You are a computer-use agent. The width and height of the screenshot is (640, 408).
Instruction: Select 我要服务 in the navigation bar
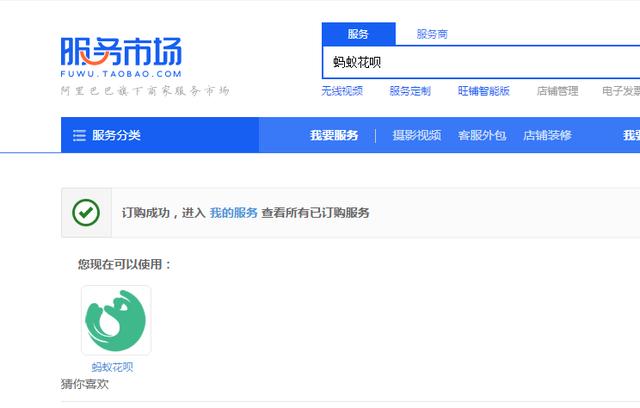coord(334,135)
